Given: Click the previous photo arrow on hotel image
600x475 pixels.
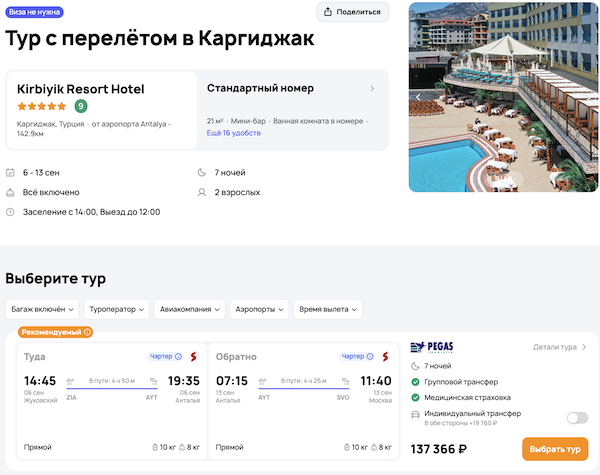Looking at the screenshot, I should (x=417, y=97).
